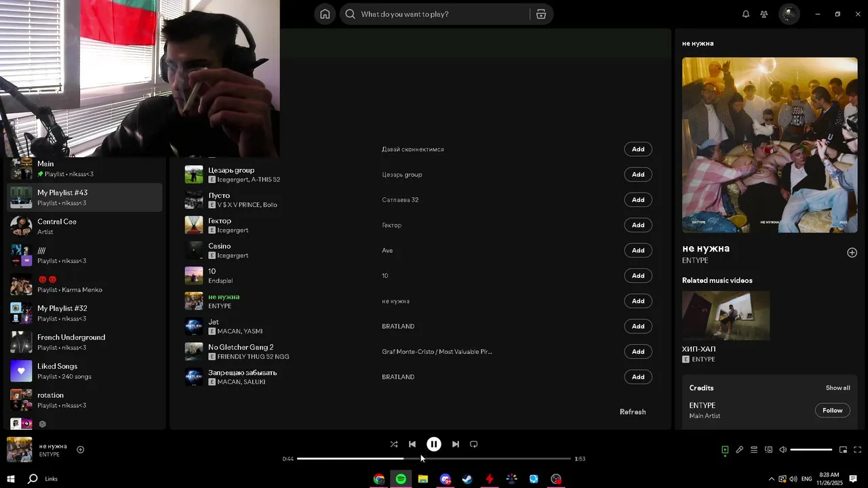Open the miniplayer
The image size is (868, 488).
click(x=843, y=450)
